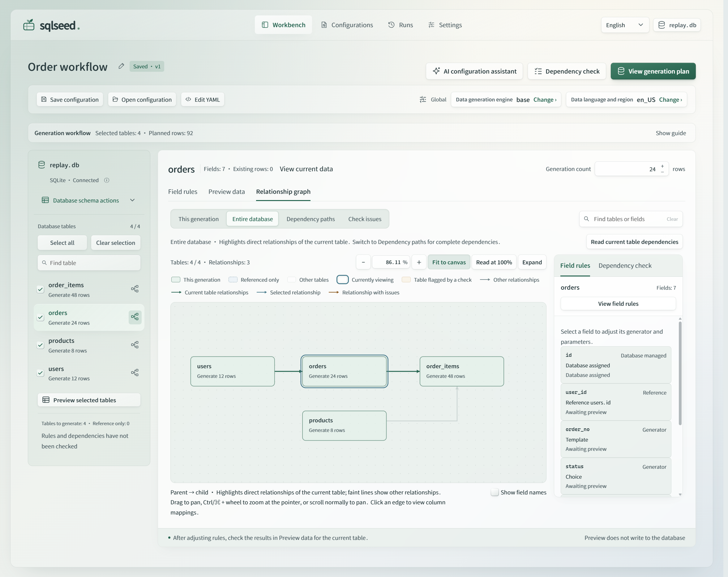Image resolution: width=728 pixels, height=577 pixels.
Task: Click the Global settings sliders icon
Action: (423, 99)
